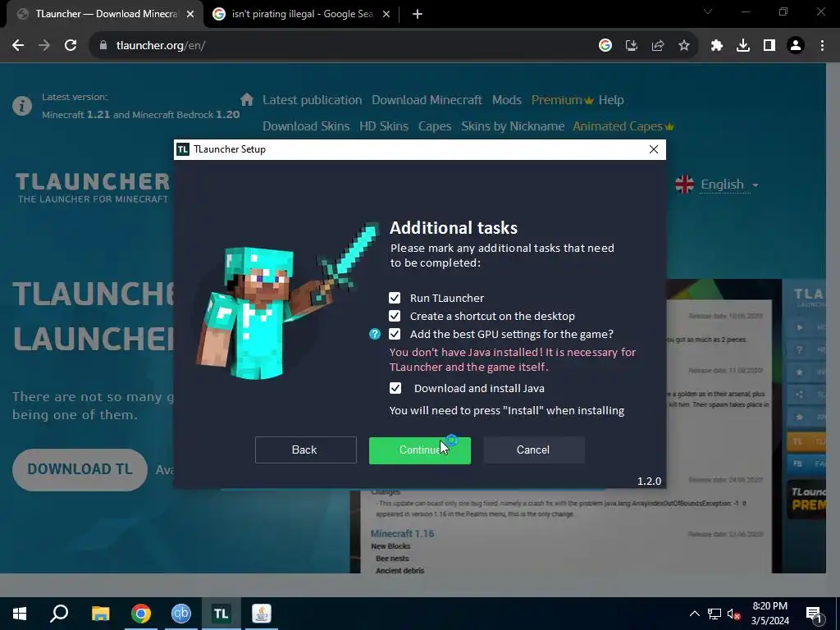The height and width of the screenshot is (630, 840).
Task: Toggle Add the best GPU settings checkbox
Action: [395, 335]
